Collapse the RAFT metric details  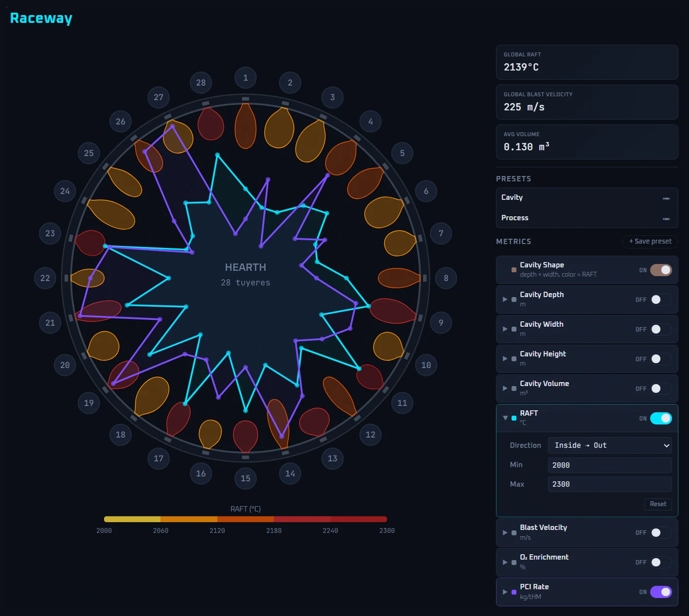coord(505,418)
